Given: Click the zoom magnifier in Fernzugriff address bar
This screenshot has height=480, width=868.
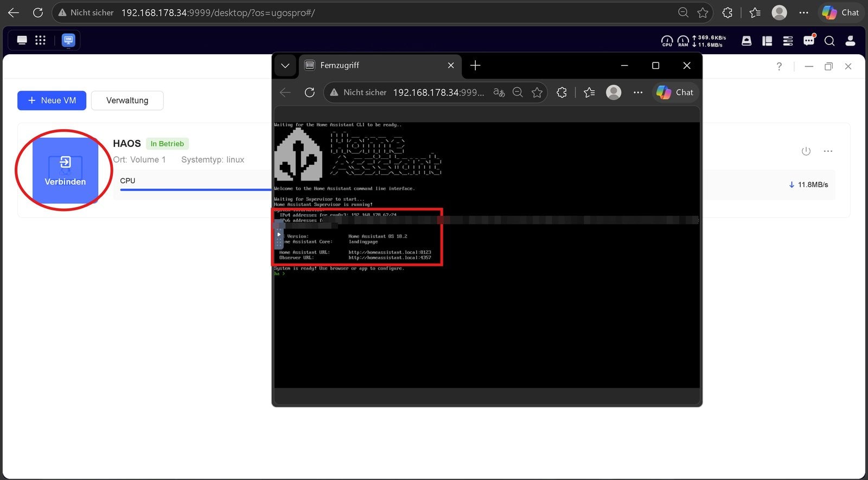Looking at the screenshot, I should tap(518, 92).
